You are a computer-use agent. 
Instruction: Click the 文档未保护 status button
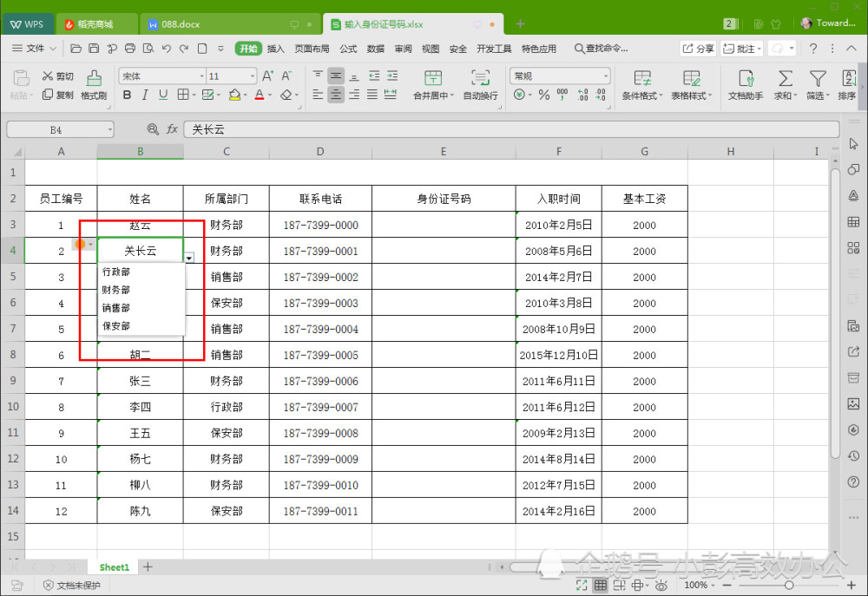pyautogui.click(x=72, y=586)
